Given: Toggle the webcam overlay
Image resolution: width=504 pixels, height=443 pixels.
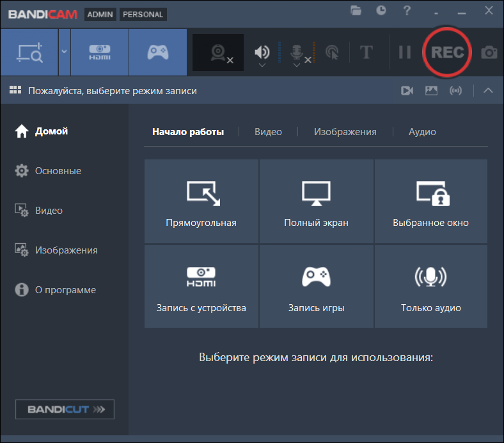Looking at the screenshot, I should point(219,52).
